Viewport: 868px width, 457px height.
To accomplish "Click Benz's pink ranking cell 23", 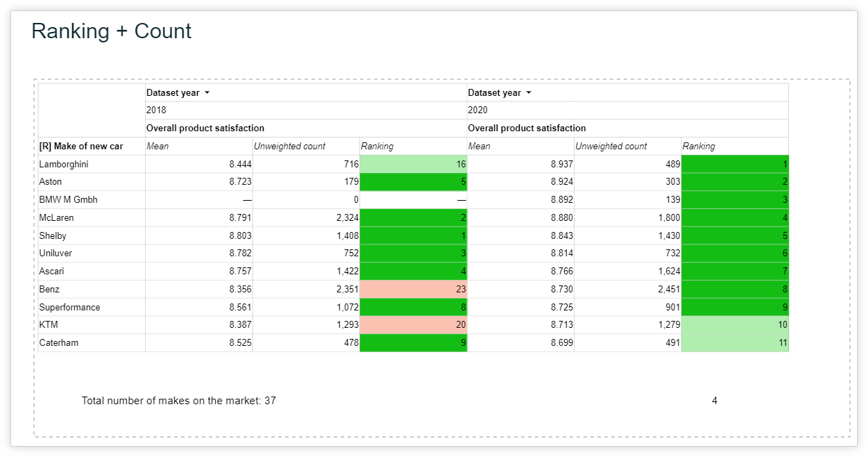I will [x=414, y=290].
